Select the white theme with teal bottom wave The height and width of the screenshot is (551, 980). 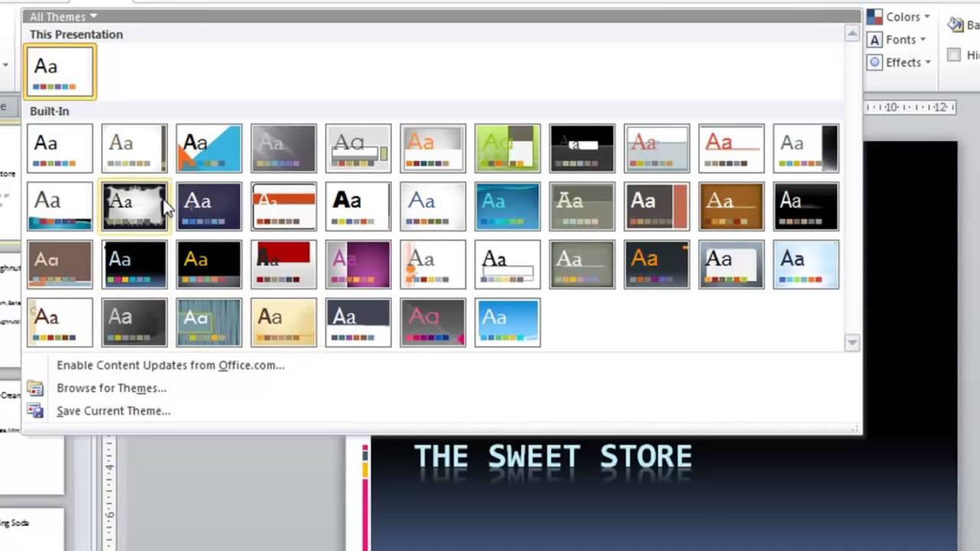(x=60, y=207)
